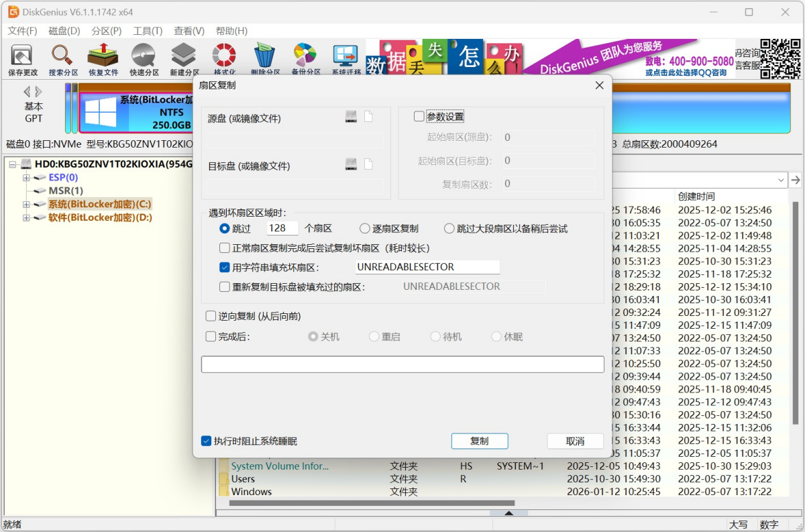The height and width of the screenshot is (532, 805).
Task: Tick the 逆向复制 reverse copy checkbox
Action: click(211, 316)
